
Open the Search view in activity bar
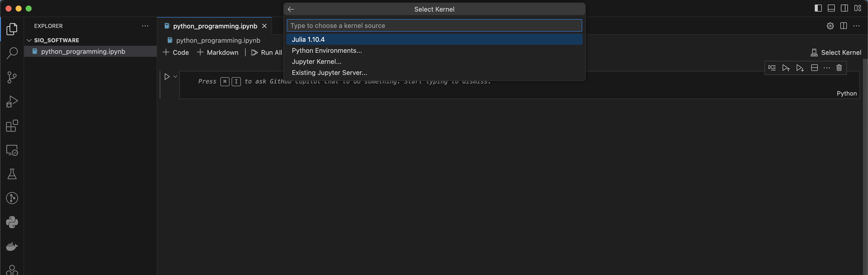point(12,53)
